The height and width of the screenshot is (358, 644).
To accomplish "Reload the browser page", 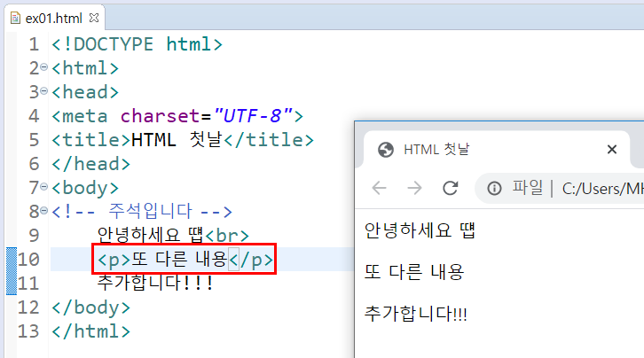I will pyautogui.click(x=450, y=188).
